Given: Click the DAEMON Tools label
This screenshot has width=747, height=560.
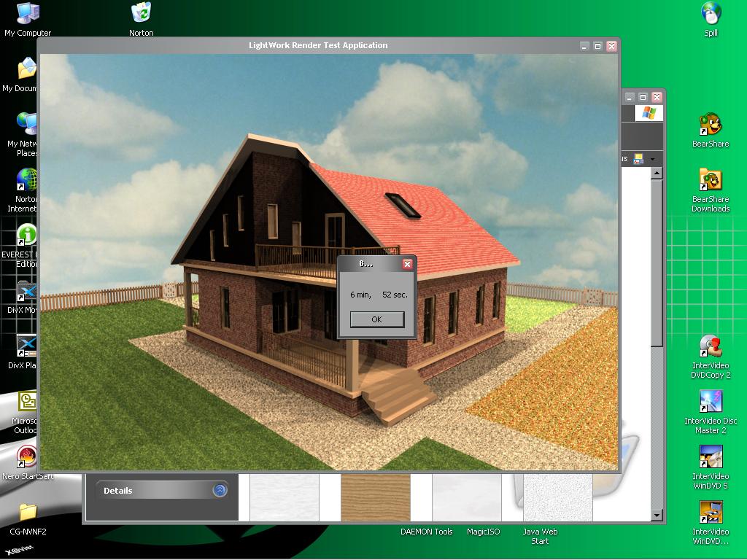Looking at the screenshot, I should (426, 532).
